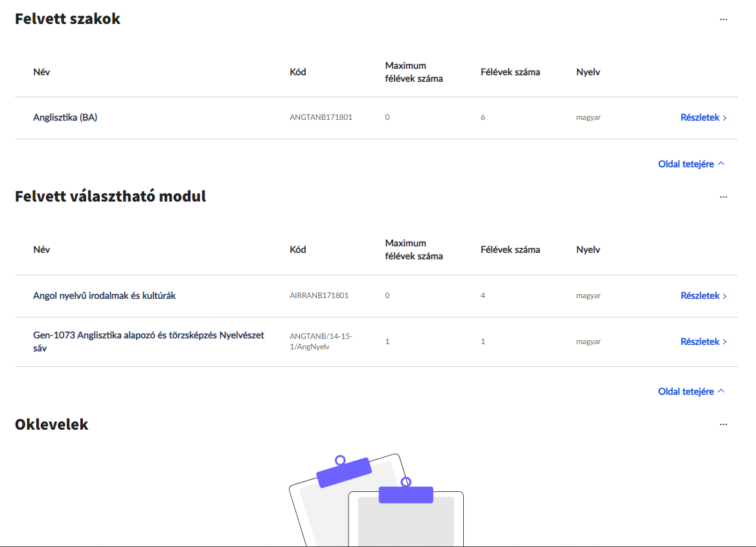Viewport: 756px width, 547px height.
Task: Open Részletek for Gen-1073 Nyelvészet sáv
Action: tap(704, 342)
